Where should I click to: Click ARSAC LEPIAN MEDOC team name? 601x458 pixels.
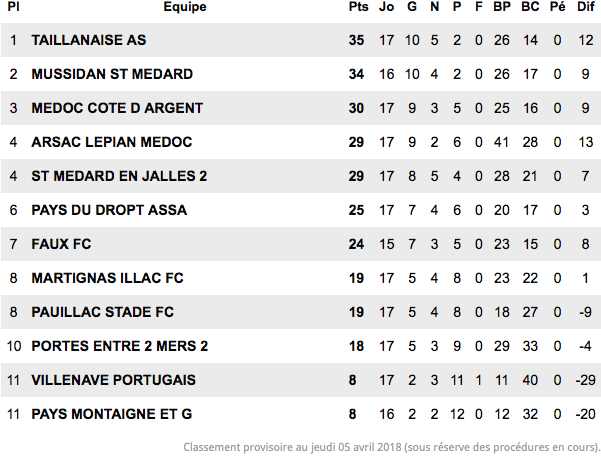tap(112, 142)
